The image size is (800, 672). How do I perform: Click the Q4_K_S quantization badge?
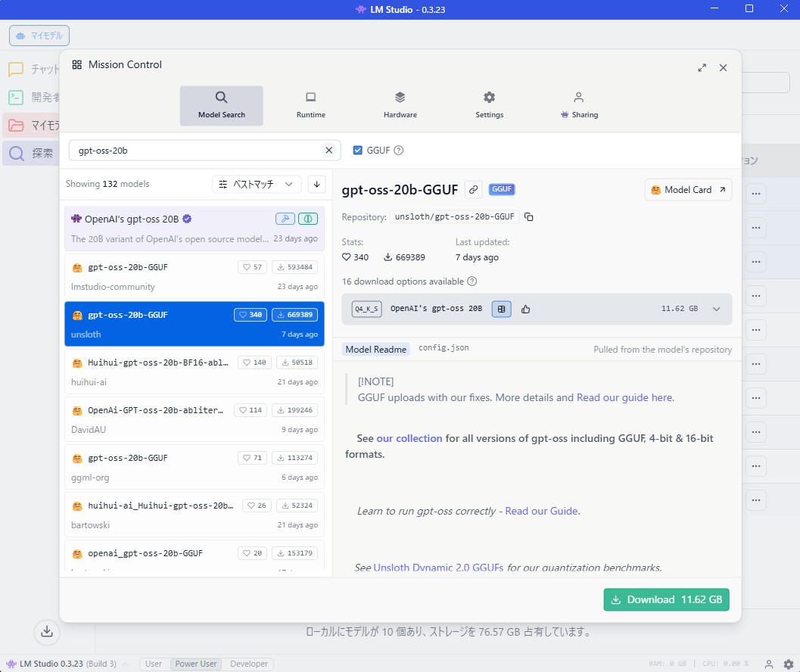pyautogui.click(x=366, y=309)
